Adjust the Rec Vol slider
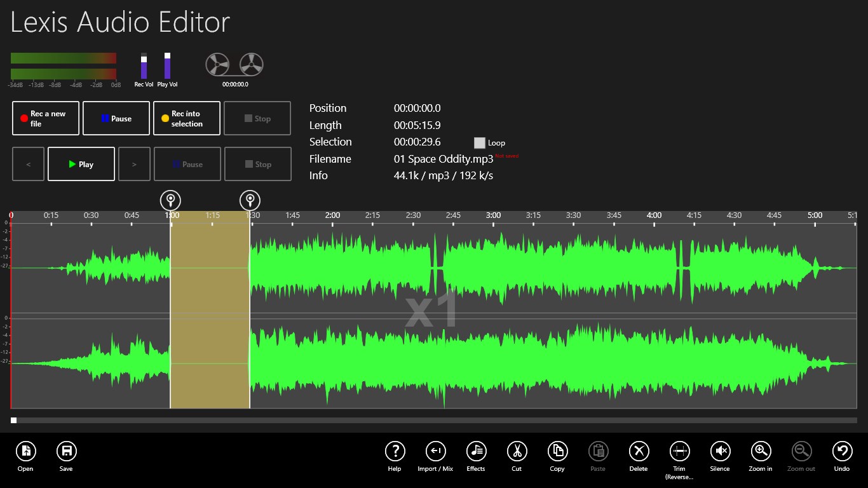 tap(144, 65)
